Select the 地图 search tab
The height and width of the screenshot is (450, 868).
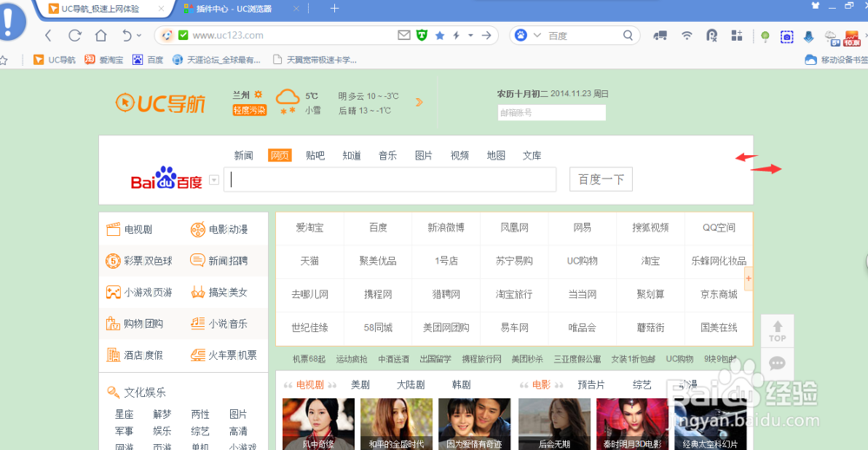(496, 155)
